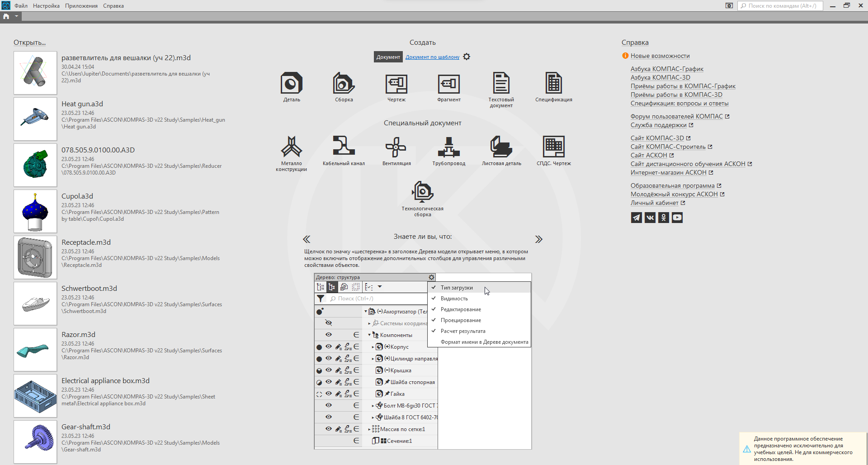Open dropdown arrow next to Home icon
Screen dimensions: 868x465
17,16
